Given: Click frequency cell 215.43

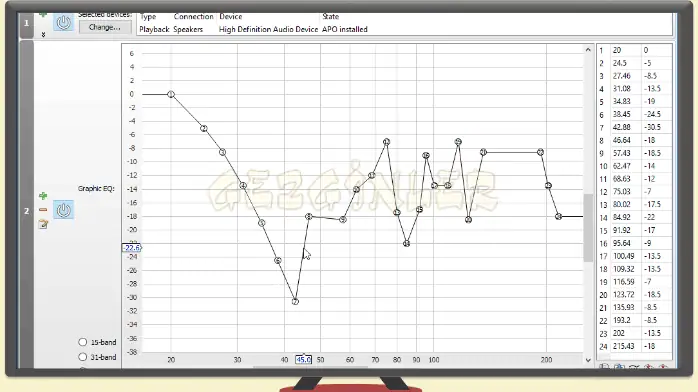Looking at the screenshot, I should click(x=626, y=346).
